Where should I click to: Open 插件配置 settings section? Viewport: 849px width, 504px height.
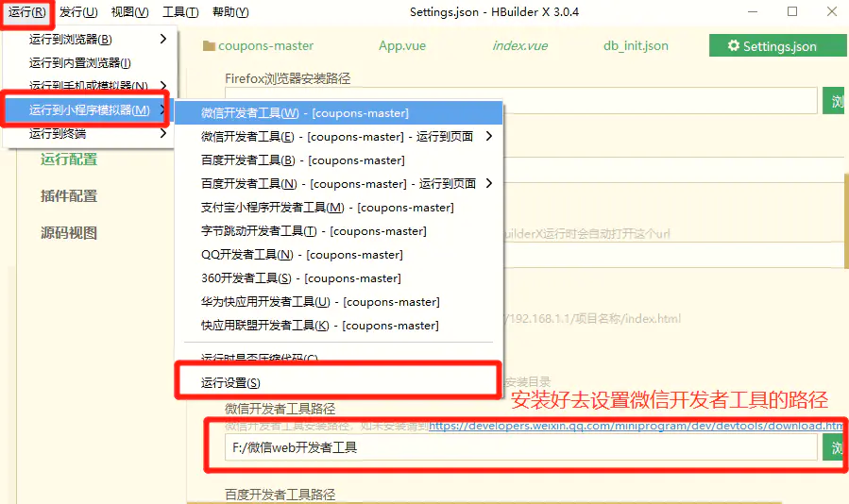tap(69, 196)
